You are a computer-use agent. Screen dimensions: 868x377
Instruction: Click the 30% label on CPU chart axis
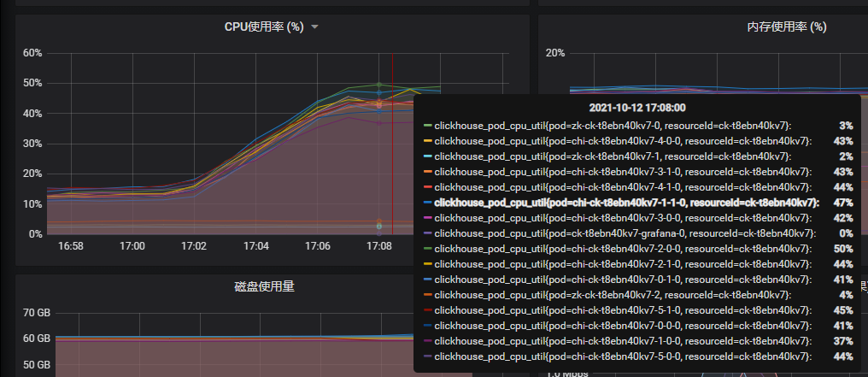[x=32, y=144]
